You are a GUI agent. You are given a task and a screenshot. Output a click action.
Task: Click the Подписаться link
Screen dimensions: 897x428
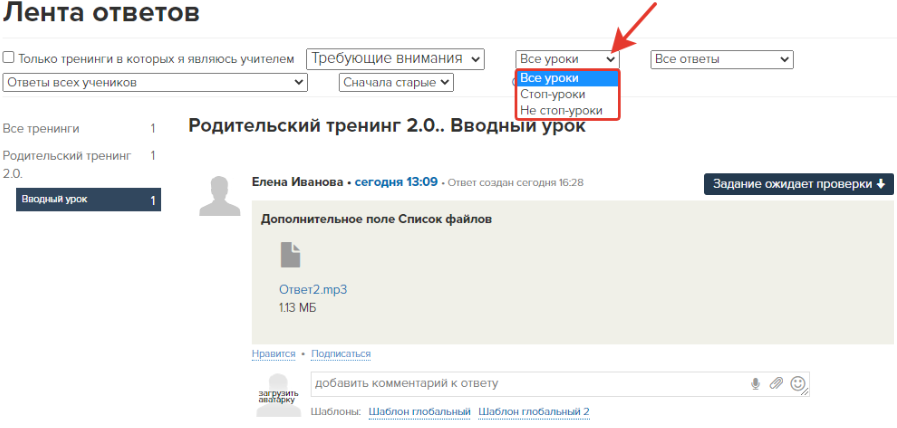[341, 354]
